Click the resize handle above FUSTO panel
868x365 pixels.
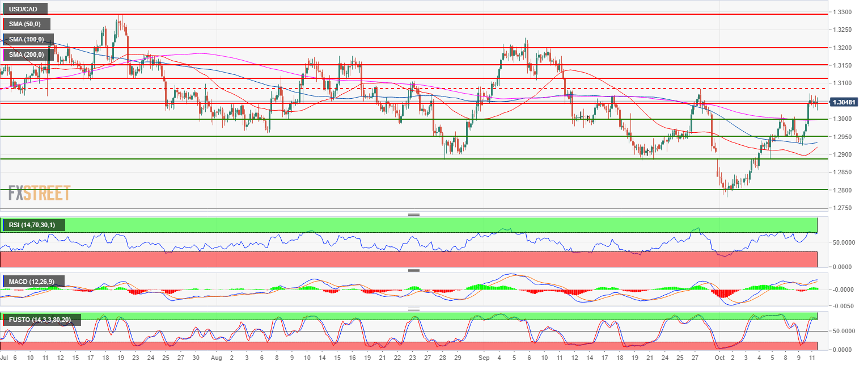tap(413, 309)
